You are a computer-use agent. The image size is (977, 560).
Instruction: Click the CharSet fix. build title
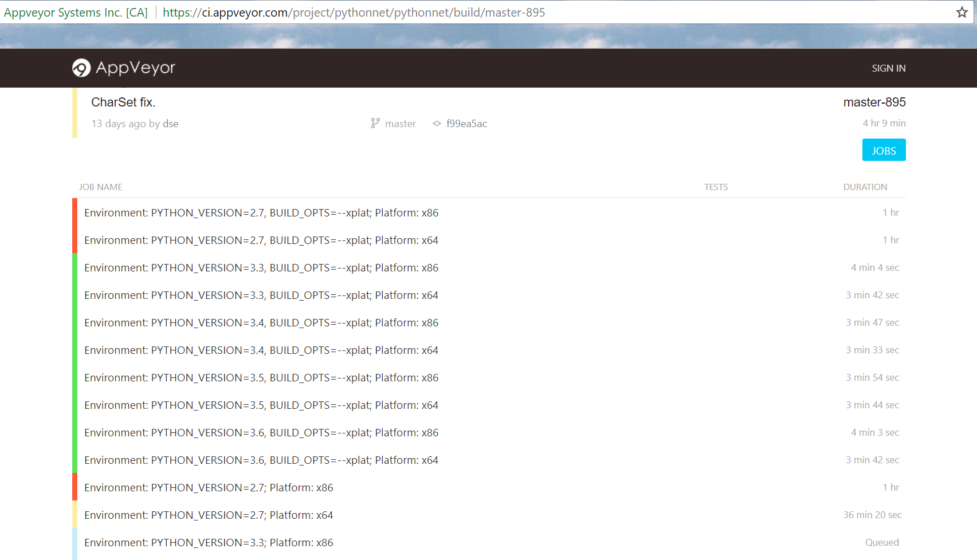tap(123, 102)
